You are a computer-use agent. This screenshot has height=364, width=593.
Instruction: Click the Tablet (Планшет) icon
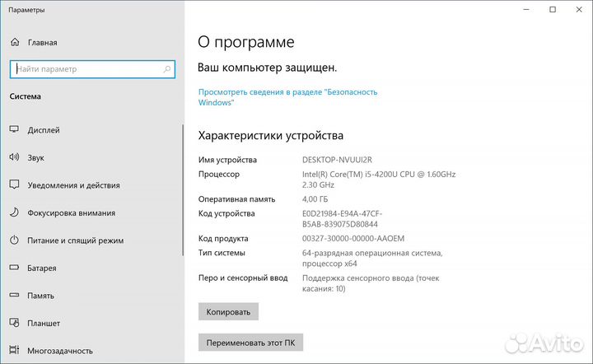(14, 324)
